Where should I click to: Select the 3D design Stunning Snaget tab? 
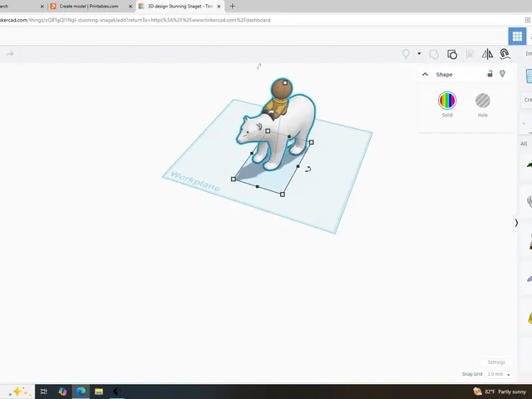coord(180,6)
